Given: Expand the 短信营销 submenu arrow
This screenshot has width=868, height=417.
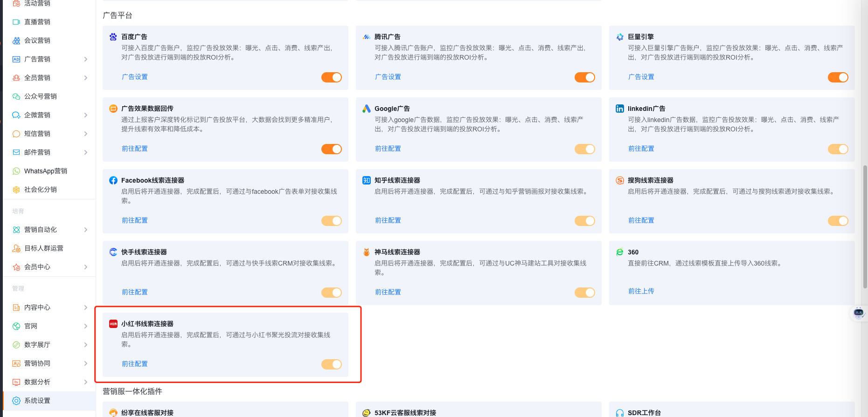Looking at the screenshot, I should pyautogui.click(x=86, y=134).
